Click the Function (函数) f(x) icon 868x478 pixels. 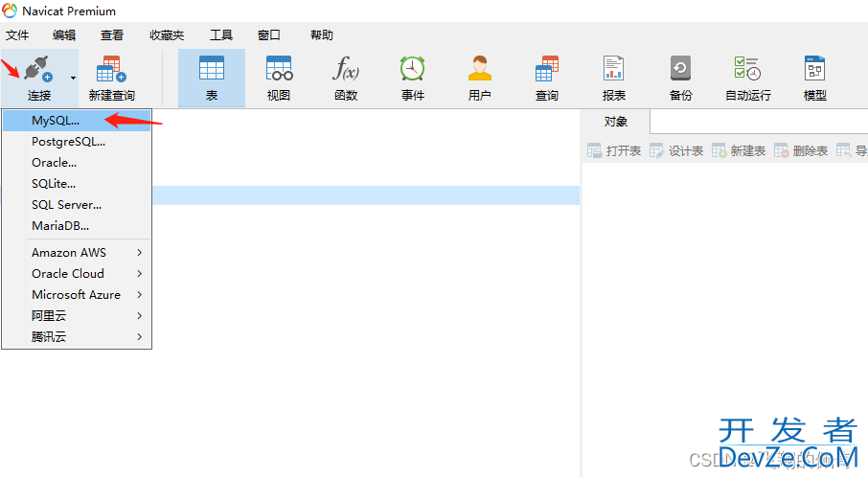pos(346,69)
